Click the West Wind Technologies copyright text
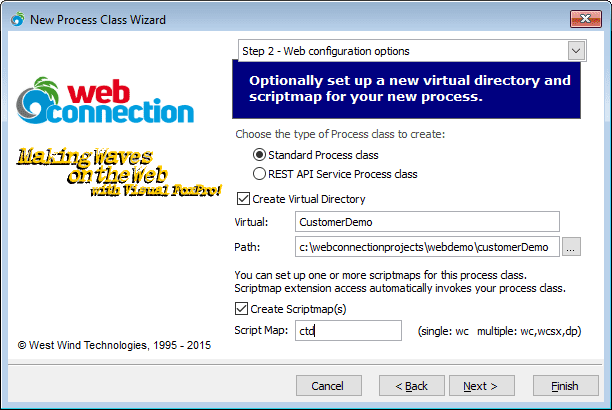Viewport: 612px width, 410px height. (114, 345)
